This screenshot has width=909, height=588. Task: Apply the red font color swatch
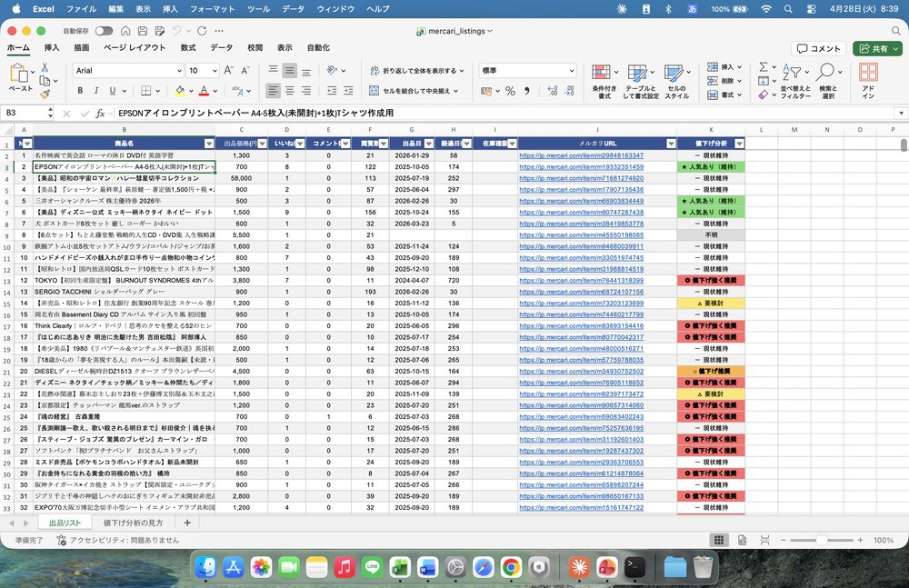coord(204,91)
